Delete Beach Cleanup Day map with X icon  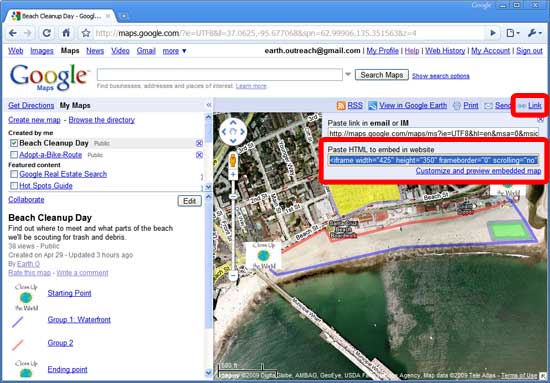pos(199,143)
